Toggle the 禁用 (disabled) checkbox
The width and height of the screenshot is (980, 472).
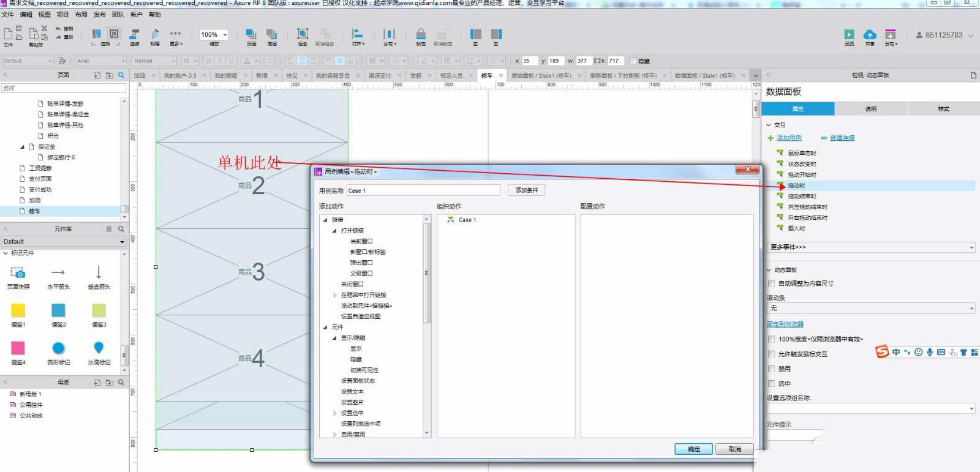coord(772,369)
